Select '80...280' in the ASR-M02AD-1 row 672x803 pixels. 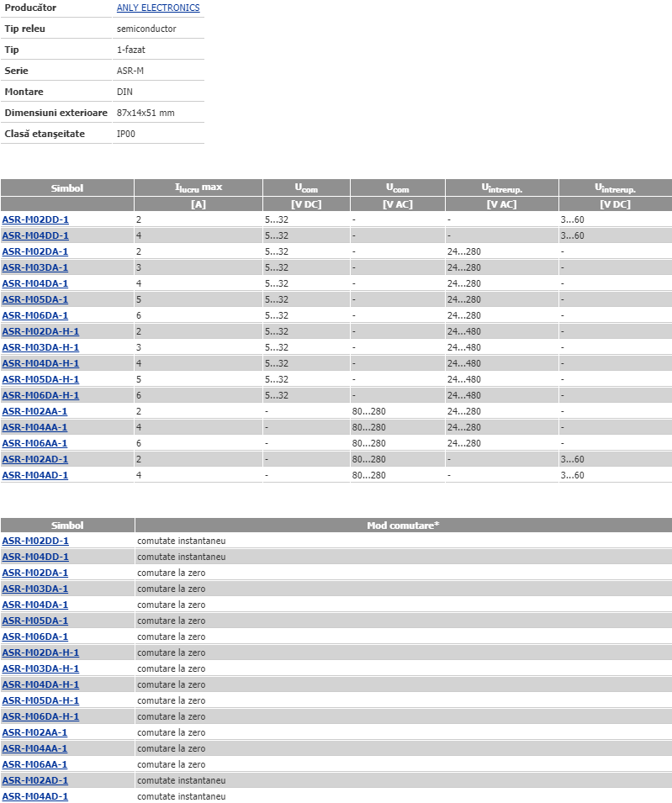pos(368,459)
